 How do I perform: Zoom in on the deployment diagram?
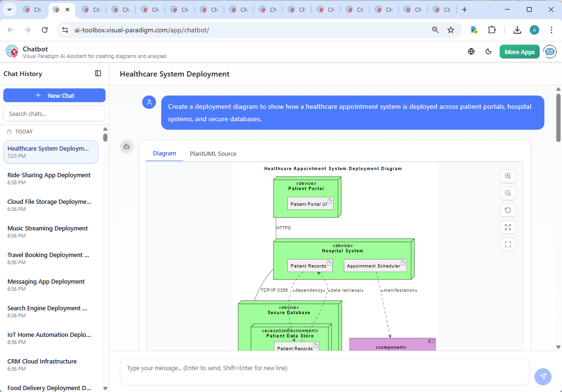coord(508,176)
